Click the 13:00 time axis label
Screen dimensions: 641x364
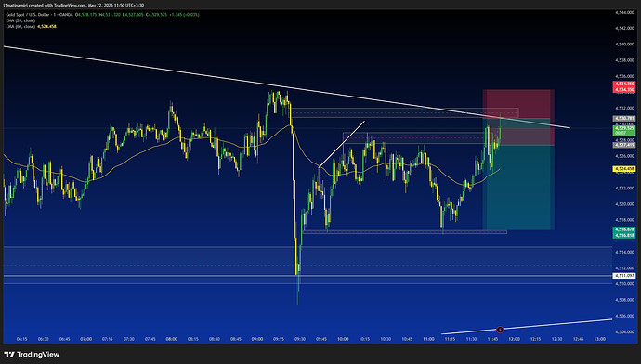[x=600, y=339]
